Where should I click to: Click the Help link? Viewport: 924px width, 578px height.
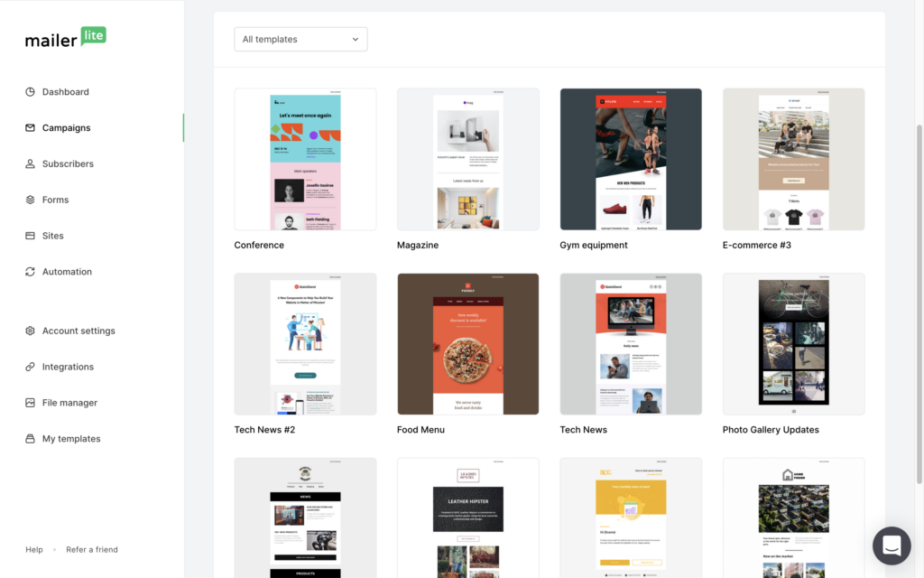[x=34, y=549]
